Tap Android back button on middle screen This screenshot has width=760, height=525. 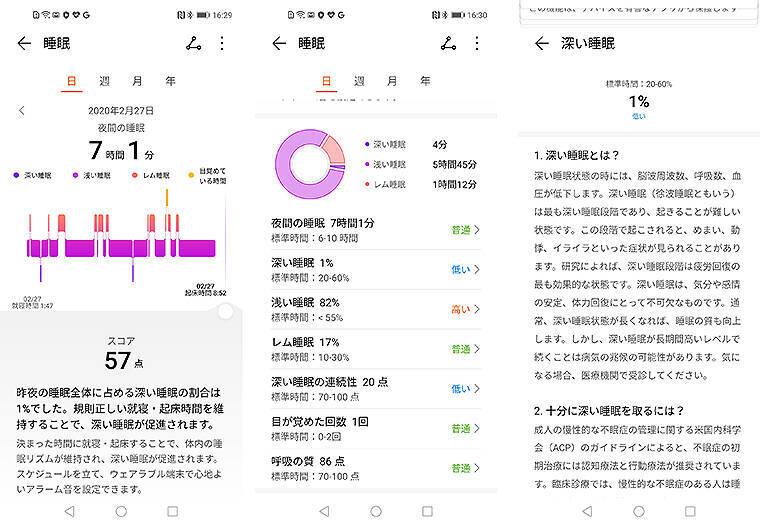(324, 511)
